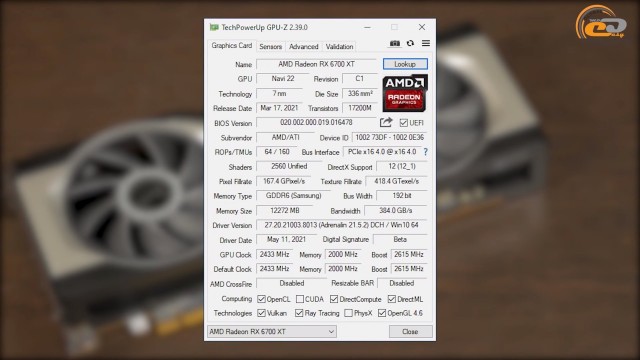Toggle the DirectML checkbox
The width and height of the screenshot is (640, 360).
point(391,299)
